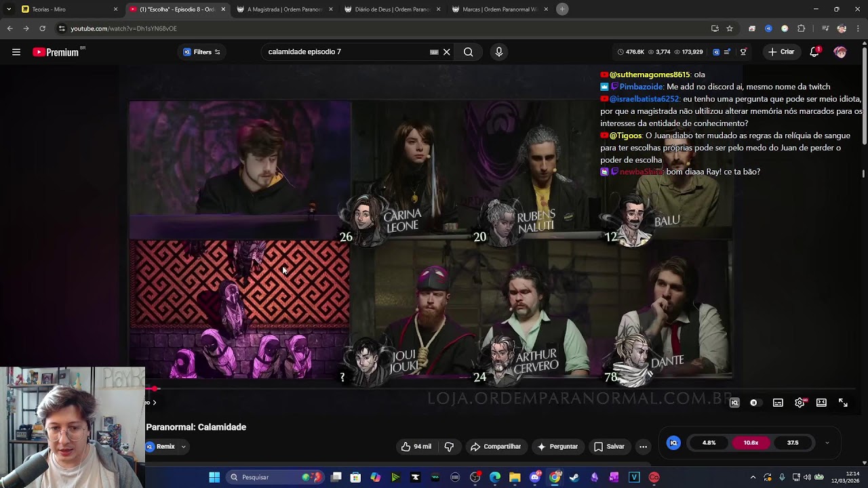Switch to Marcas Ordem Paranormal tab
The height and width of the screenshot is (488, 868).
pos(500,9)
